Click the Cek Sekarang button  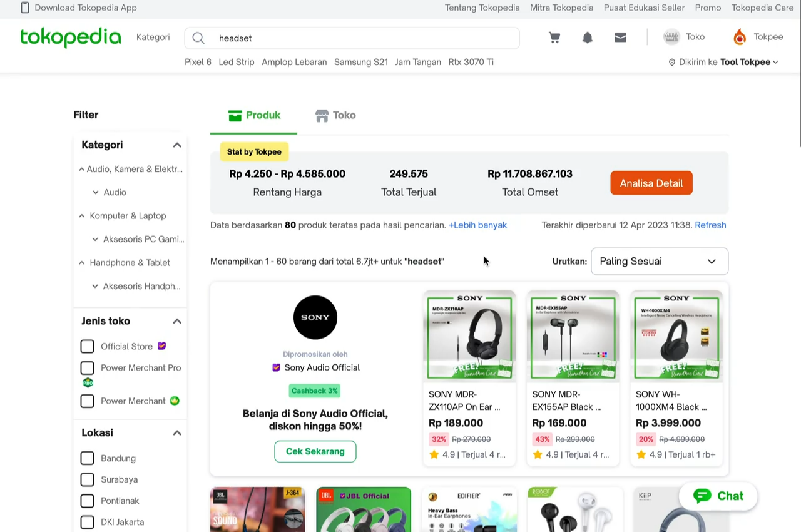click(315, 451)
